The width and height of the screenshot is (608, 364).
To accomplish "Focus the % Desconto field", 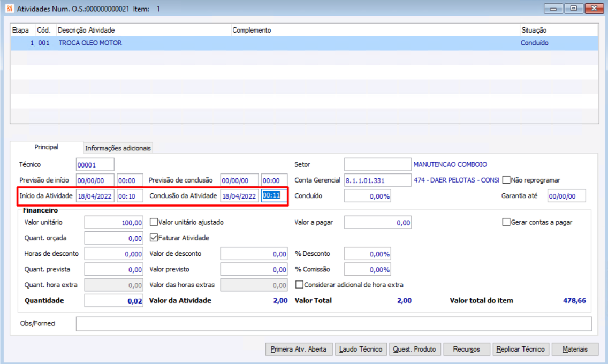I will pos(368,254).
